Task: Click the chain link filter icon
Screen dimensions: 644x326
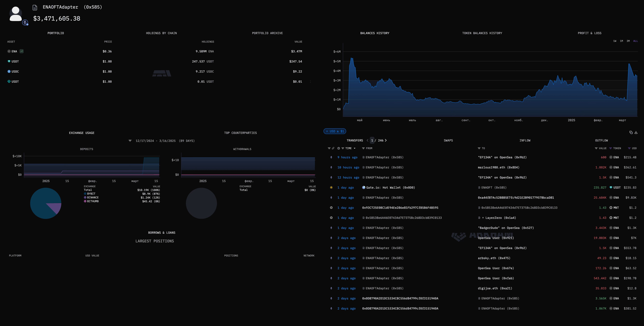Action: tap(333, 148)
